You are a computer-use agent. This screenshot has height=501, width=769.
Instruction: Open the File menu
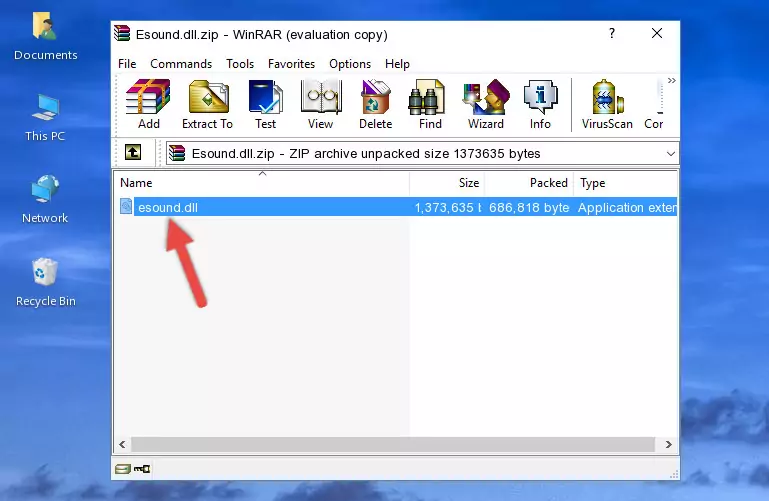127,64
